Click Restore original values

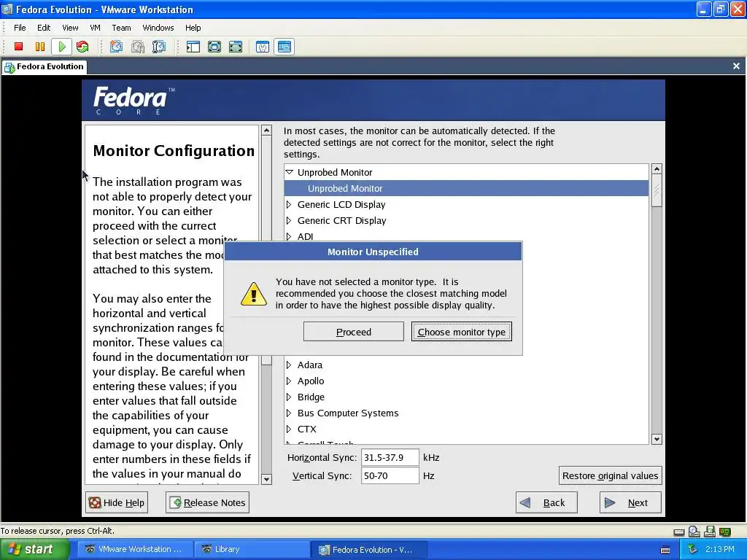611,475
